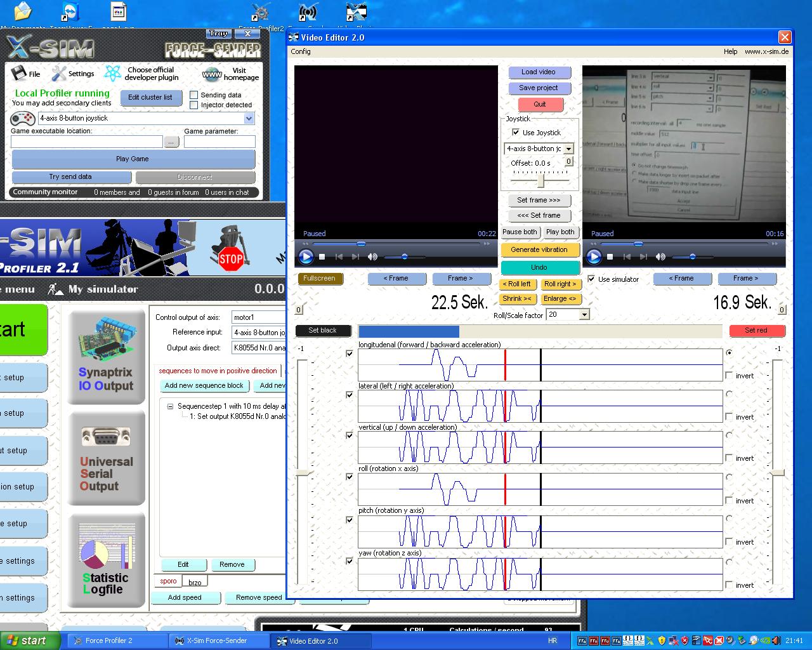Check invert for the roll axis
812x650 pixels.
click(729, 500)
